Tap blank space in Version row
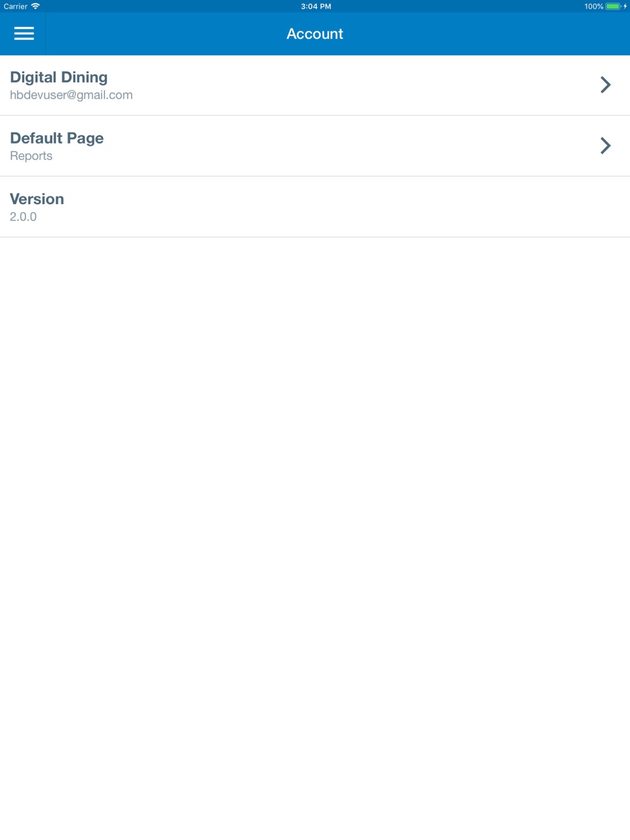 point(346,207)
